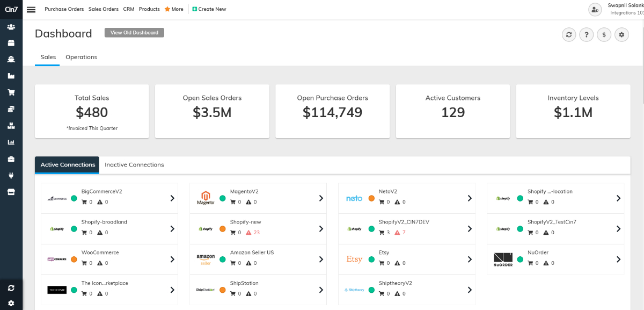Image resolution: width=644 pixels, height=310 pixels.
Task: Expand the NuOrder connection details
Action: 618,259
